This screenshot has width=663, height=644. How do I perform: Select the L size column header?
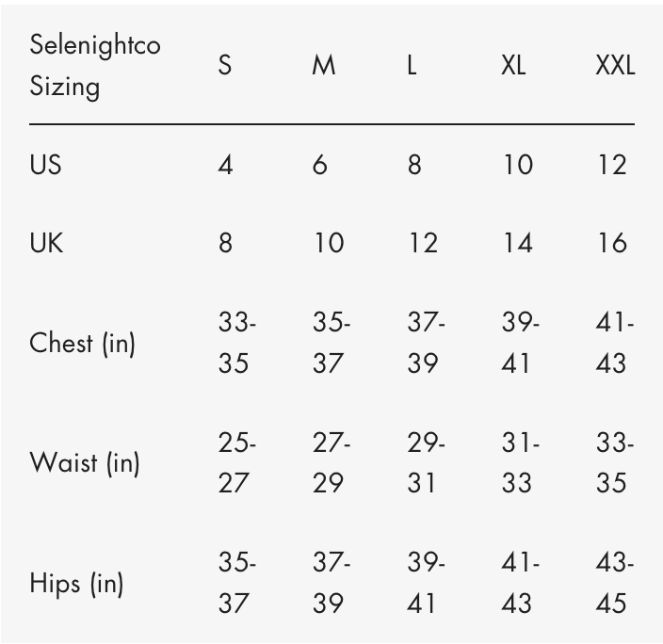[x=412, y=67]
